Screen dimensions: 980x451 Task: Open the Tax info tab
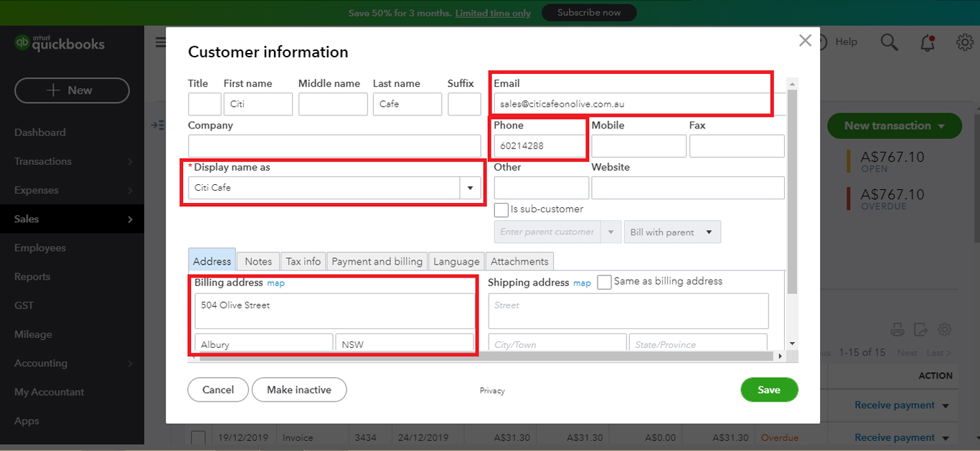(303, 261)
